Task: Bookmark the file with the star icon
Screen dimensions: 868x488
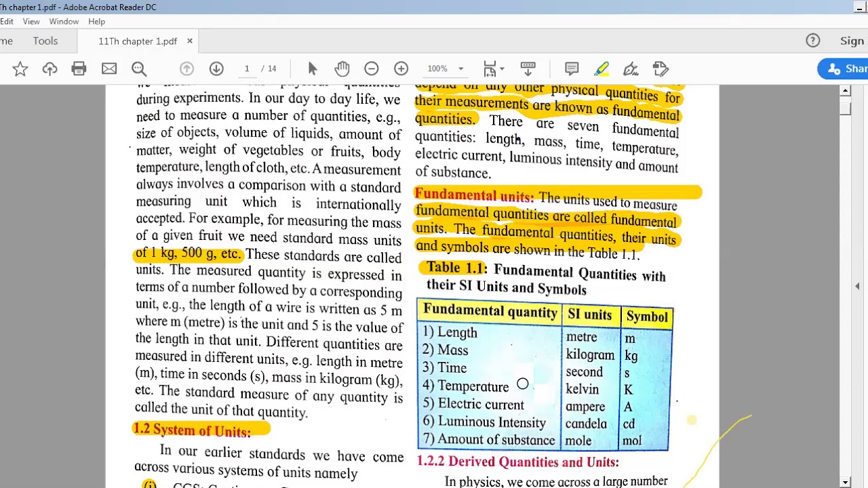Action: [x=20, y=68]
